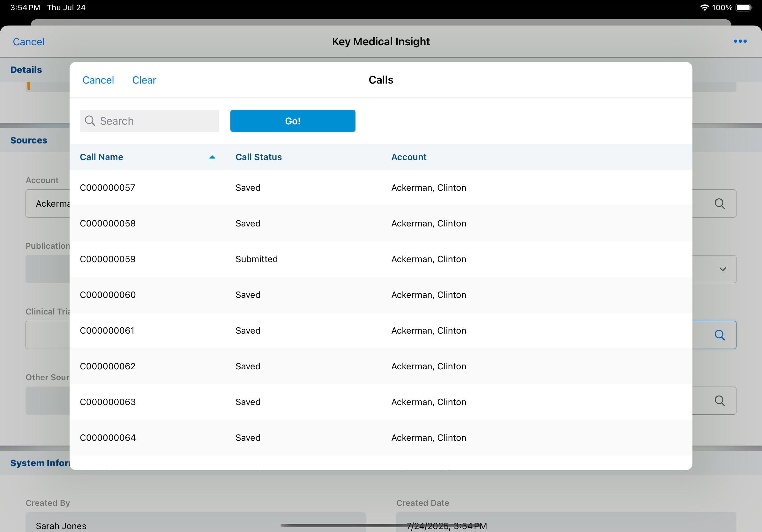The width and height of the screenshot is (762, 532).
Task: Tap the Clinical Trial lookup magnifier icon
Action: click(x=719, y=335)
